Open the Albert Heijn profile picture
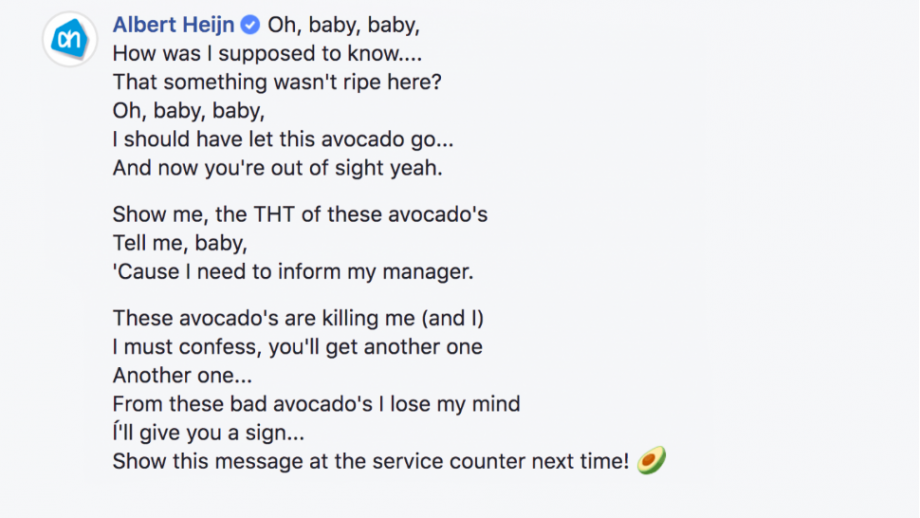The width and height of the screenshot is (920, 518). [x=70, y=39]
